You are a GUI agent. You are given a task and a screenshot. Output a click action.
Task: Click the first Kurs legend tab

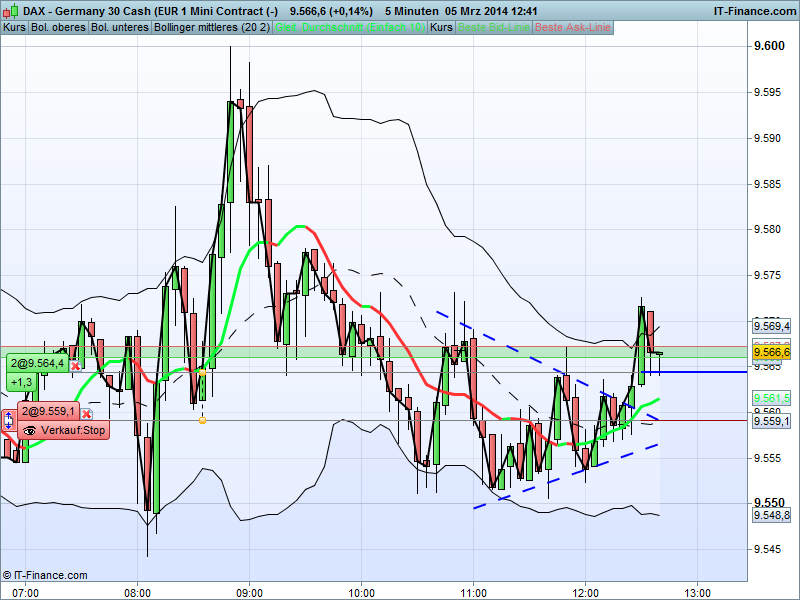click(x=13, y=28)
